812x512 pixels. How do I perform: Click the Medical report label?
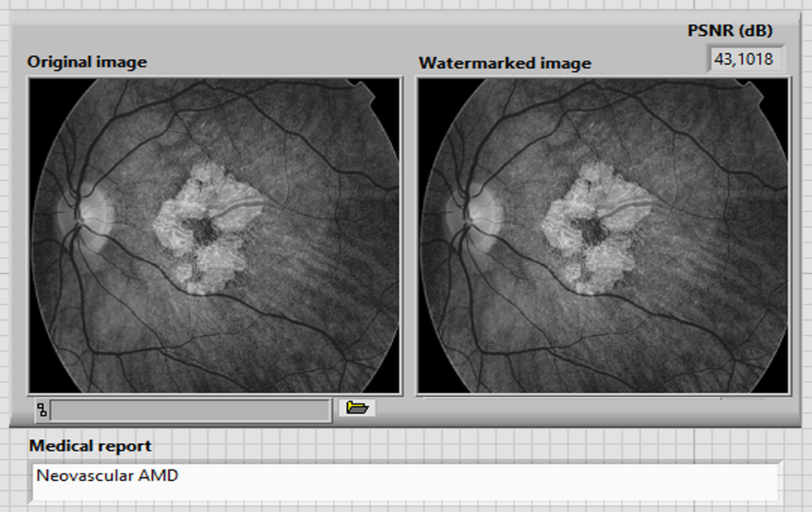pyautogui.click(x=89, y=446)
